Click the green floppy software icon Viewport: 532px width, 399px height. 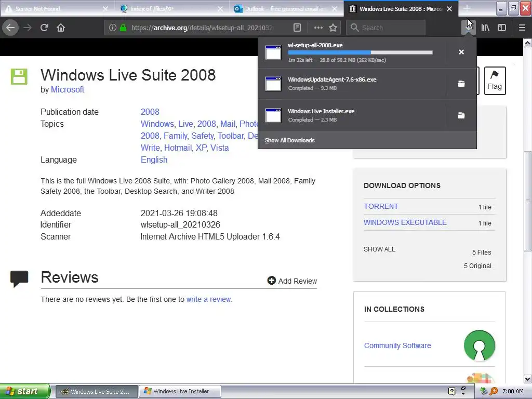[x=19, y=76]
